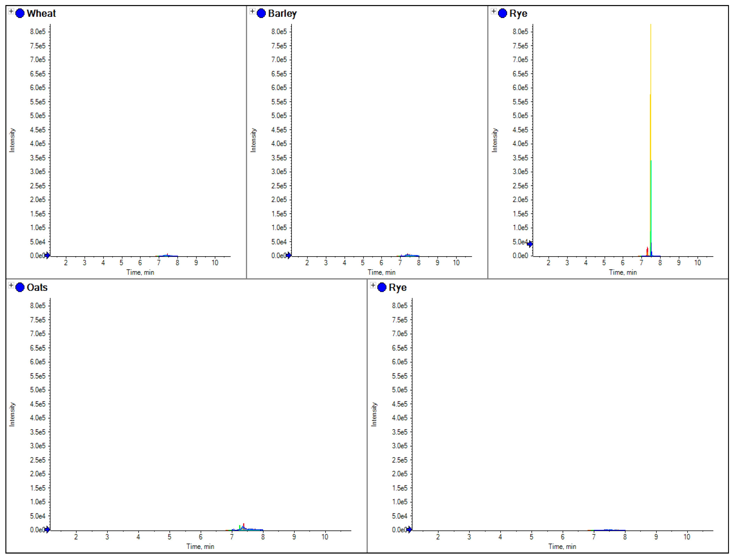Viewport: 734px width, 560px height.
Task: Click the blue axis arrow in Wheat chart
Action: pyautogui.click(x=47, y=255)
